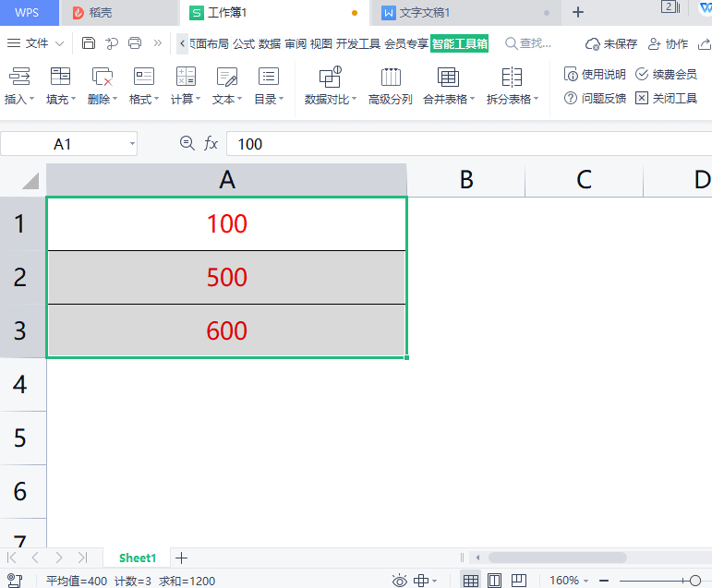Image resolution: width=712 pixels, height=588 pixels.
Task: Toggle eye protection mode in status bar
Action: pos(400,581)
